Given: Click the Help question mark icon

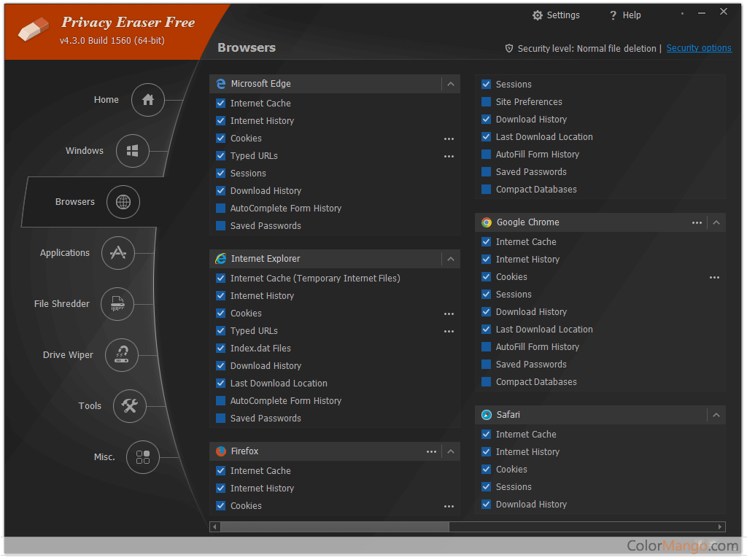Looking at the screenshot, I should pyautogui.click(x=613, y=15).
